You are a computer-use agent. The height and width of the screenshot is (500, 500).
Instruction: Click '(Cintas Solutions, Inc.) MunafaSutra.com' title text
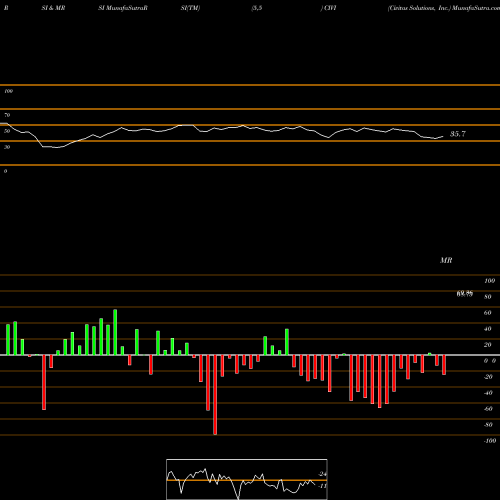pyautogui.click(x=444, y=8)
